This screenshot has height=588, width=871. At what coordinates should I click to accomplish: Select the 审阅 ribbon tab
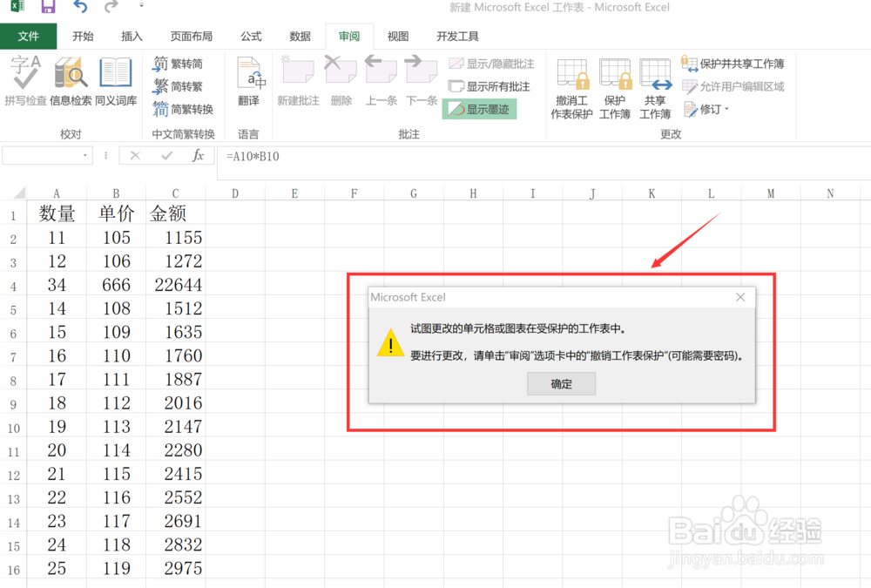(x=349, y=36)
